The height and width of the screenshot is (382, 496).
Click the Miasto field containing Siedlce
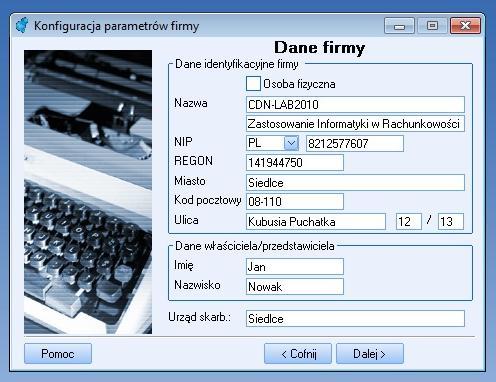tap(355, 182)
